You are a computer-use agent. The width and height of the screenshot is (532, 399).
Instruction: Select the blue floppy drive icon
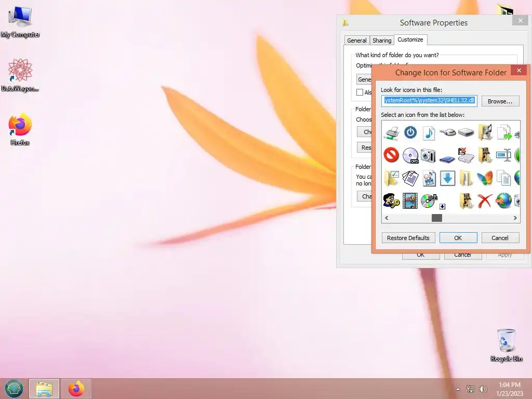click(447, 158)
